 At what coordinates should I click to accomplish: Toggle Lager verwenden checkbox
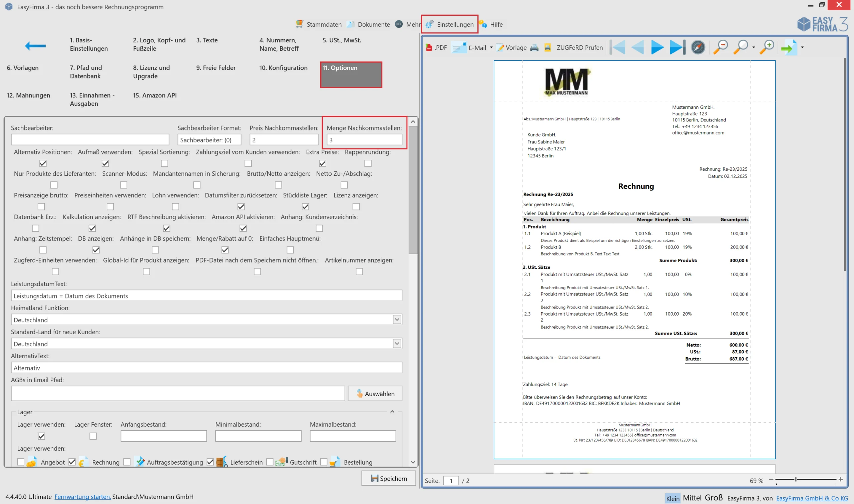point(41,436)
